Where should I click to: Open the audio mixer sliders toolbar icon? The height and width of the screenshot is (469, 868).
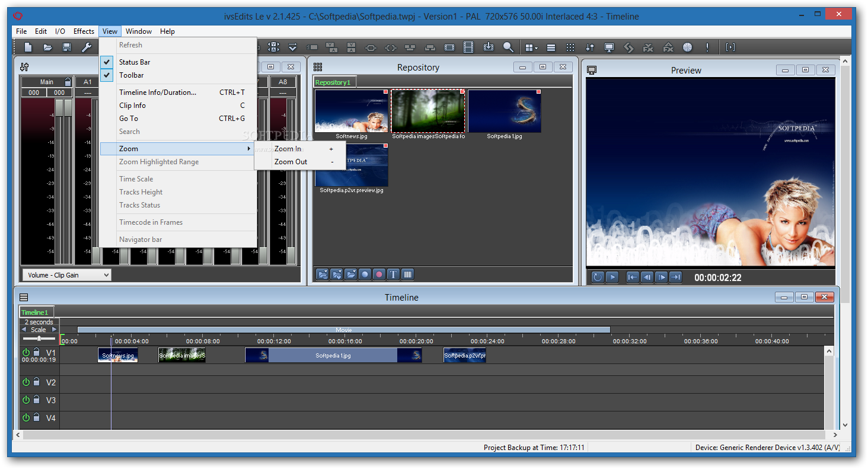[x=589, y=47]
